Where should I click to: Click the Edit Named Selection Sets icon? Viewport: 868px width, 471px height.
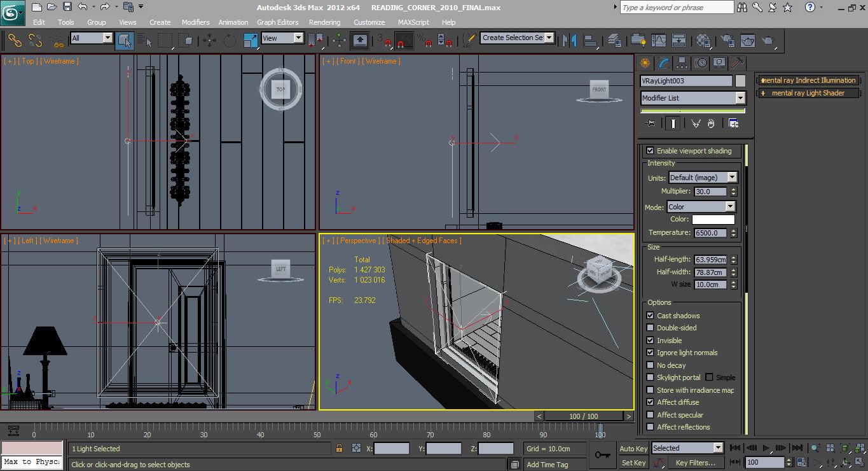[x=468, y=41]
